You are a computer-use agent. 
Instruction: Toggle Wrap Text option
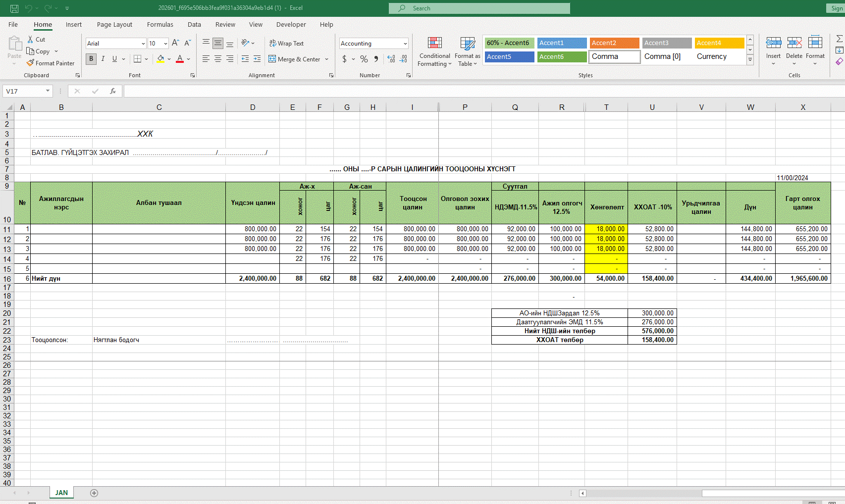(x=286, y=43)
